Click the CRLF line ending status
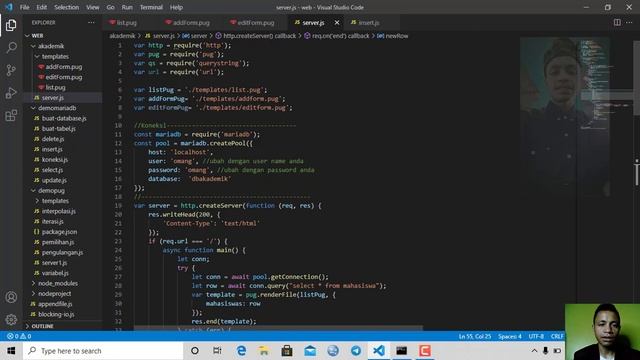This screenshot has height=360, width=640. (x=556, y=336)
